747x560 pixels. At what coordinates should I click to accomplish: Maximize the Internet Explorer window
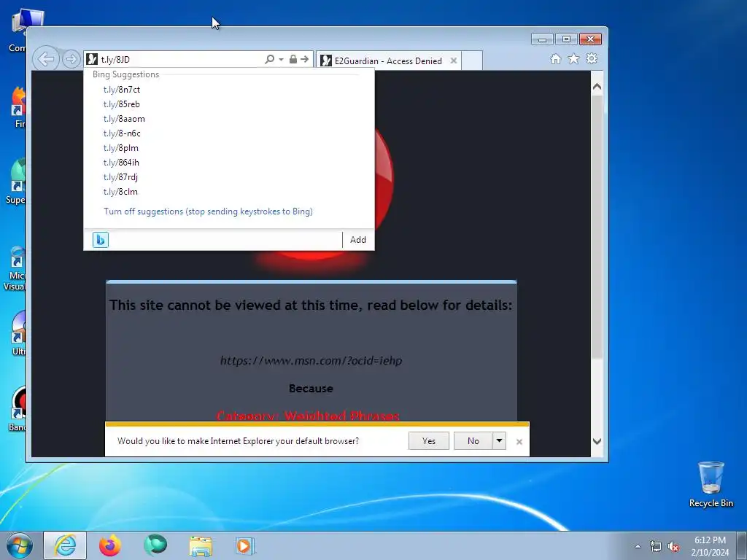566,39
